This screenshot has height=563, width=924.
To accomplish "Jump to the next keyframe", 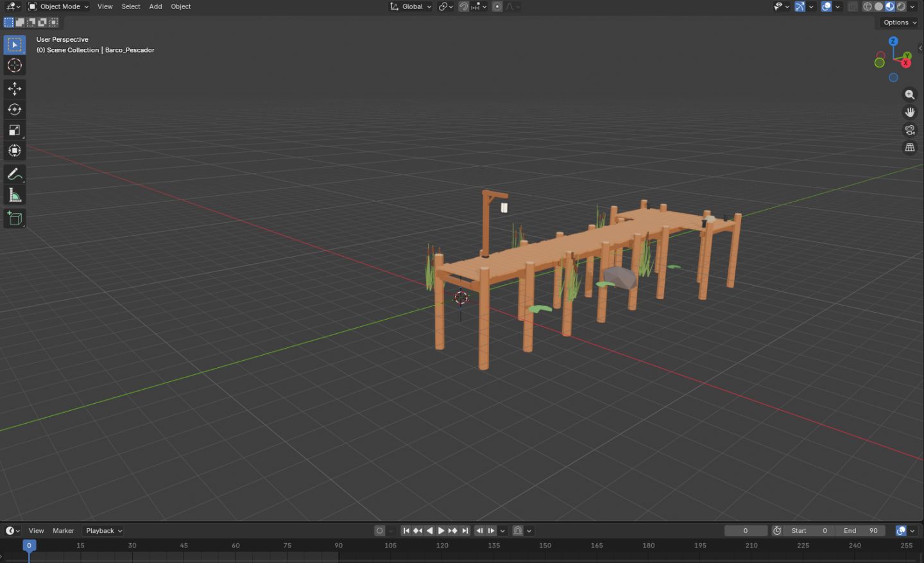I will (x=452, y=531).
